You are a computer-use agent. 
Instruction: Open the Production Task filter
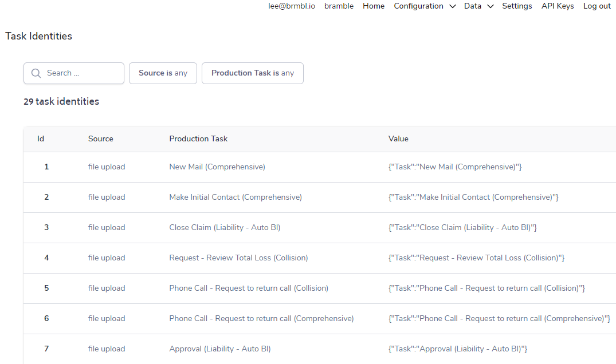(x=252, y=73)
